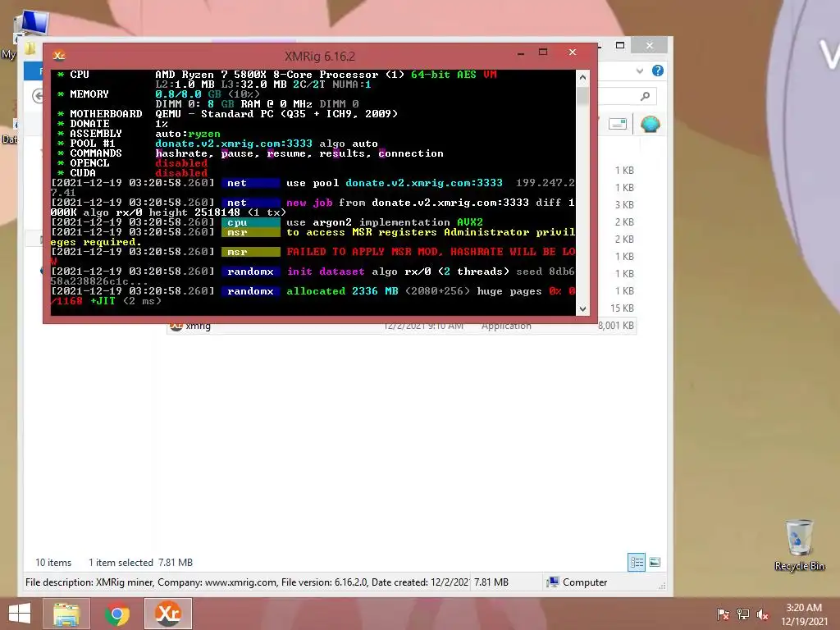Go back with Explorer's back arrow

pyautogui.click(x=38, y=96)
